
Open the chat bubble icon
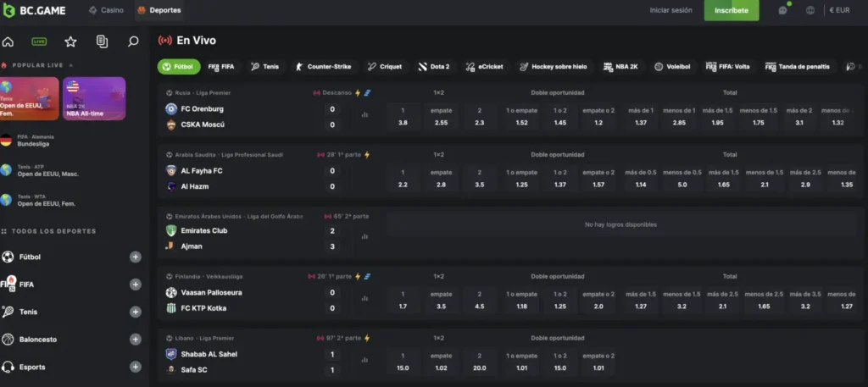pos(782,10)
